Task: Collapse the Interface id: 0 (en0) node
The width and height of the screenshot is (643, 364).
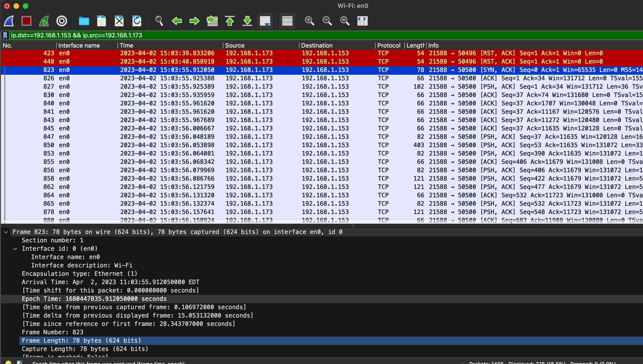Action: pyautogui.click(x=15, y=249)
